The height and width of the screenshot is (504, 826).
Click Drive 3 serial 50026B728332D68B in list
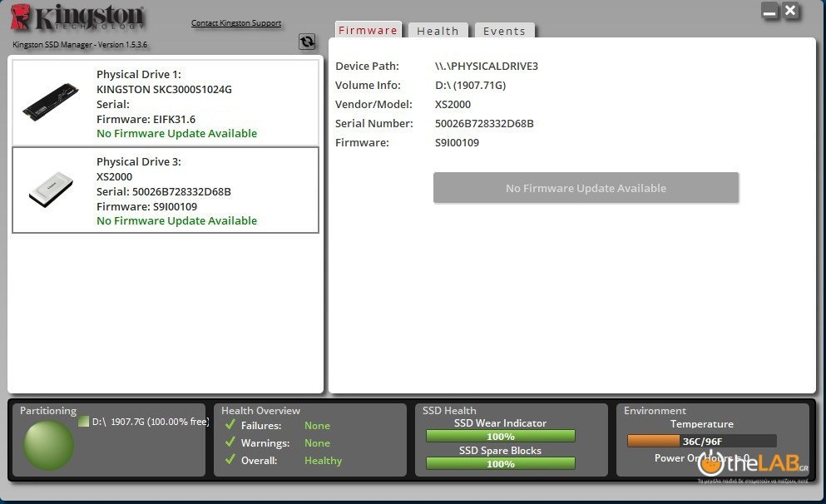click(x=163, y=191)
